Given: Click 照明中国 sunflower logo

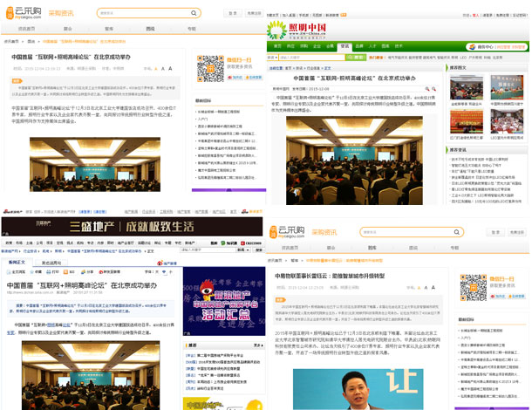Looking at the screenshot, I should pos(276,30).
